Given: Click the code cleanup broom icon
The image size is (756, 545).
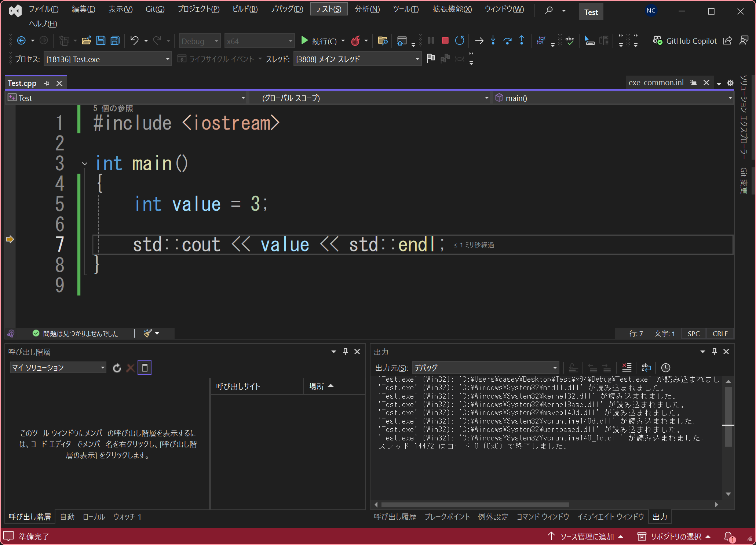Looking at the screenshot, I should pyautogui.click(x=148, y=333).
